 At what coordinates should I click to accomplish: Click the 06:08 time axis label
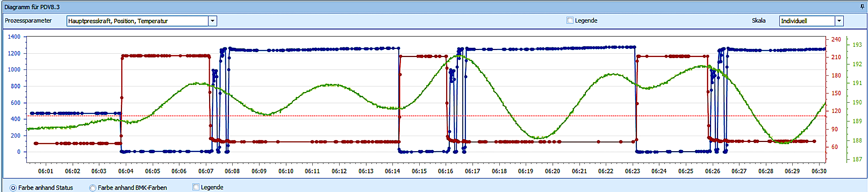[232, 171]
